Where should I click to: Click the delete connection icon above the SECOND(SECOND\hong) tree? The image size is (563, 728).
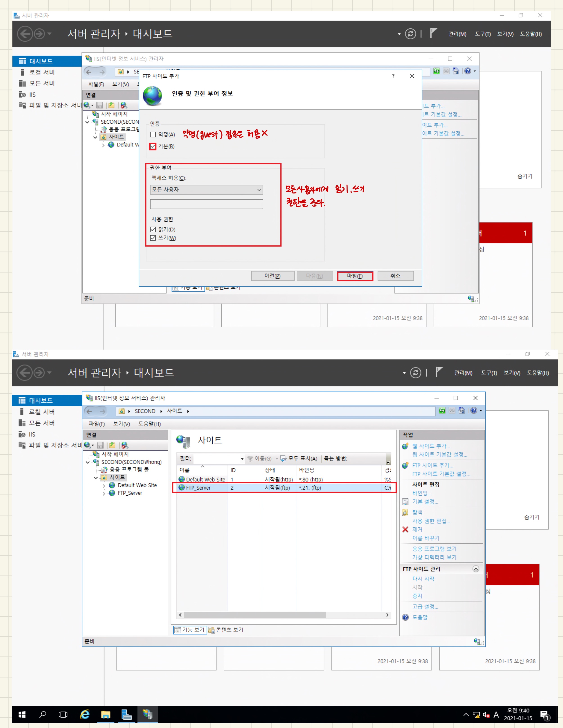(x=125, y=445)
